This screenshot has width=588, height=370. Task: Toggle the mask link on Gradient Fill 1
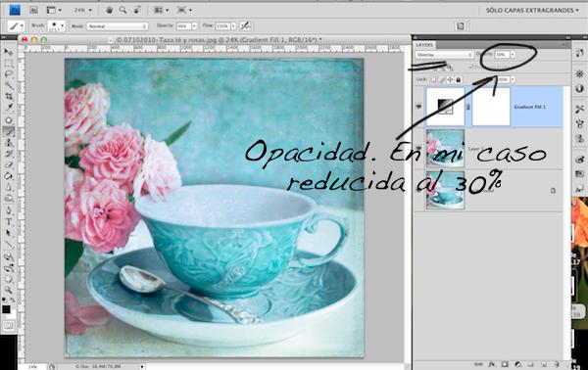[467, 107]
